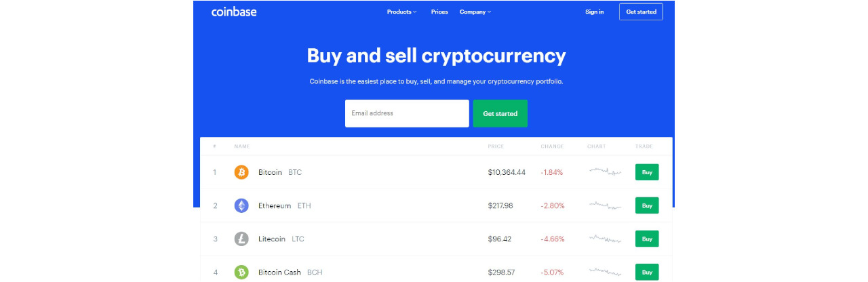868x282 pixels.
Task: Click the Ethereum diamond icon
Action: pos(241,205)
